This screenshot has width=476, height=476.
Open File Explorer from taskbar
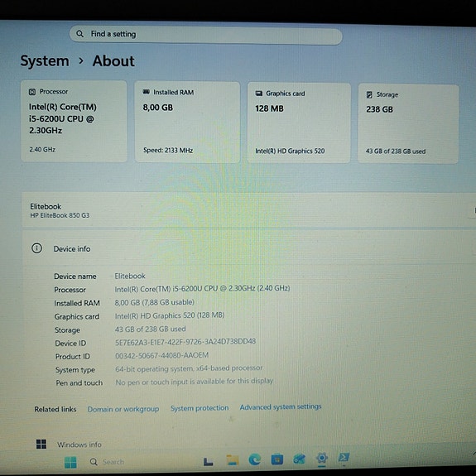(x=233, y=460)
